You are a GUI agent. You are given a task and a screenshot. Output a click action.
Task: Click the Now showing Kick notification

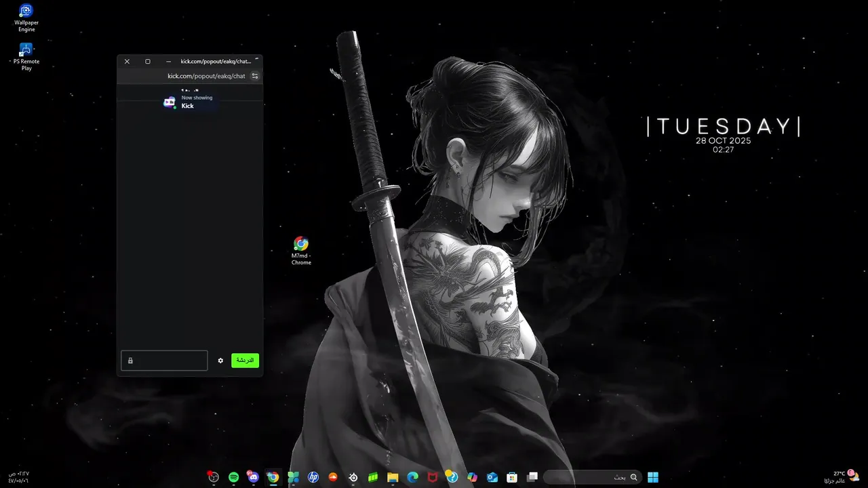190,102
